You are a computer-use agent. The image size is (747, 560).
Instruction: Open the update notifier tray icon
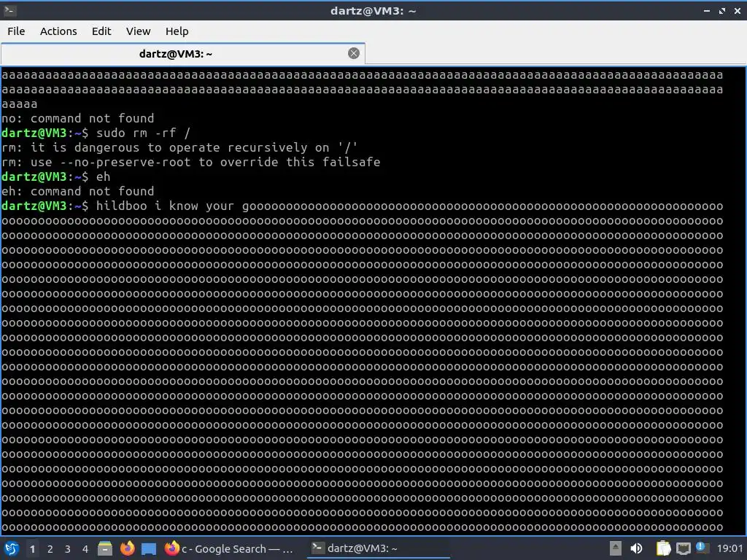click(x=701, y=548)
